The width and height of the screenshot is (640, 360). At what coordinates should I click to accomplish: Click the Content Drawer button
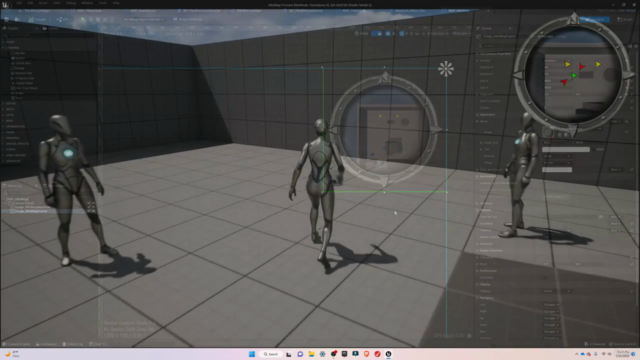pos(16,344)
